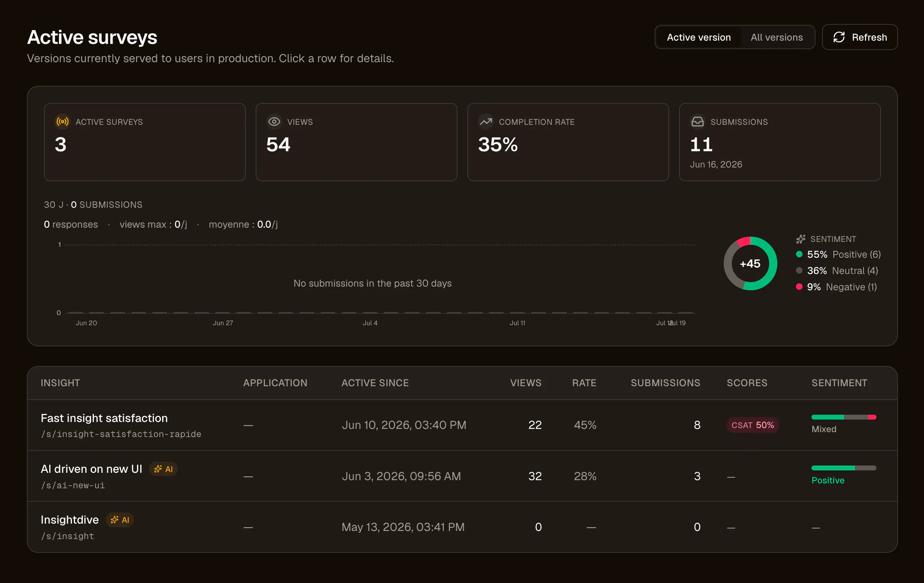Image resolution: width=924 pixels, height=583 pixels.
Task: Click the sentiment donut chart +45
Action: pyautogui.click(x=750, y=263)
